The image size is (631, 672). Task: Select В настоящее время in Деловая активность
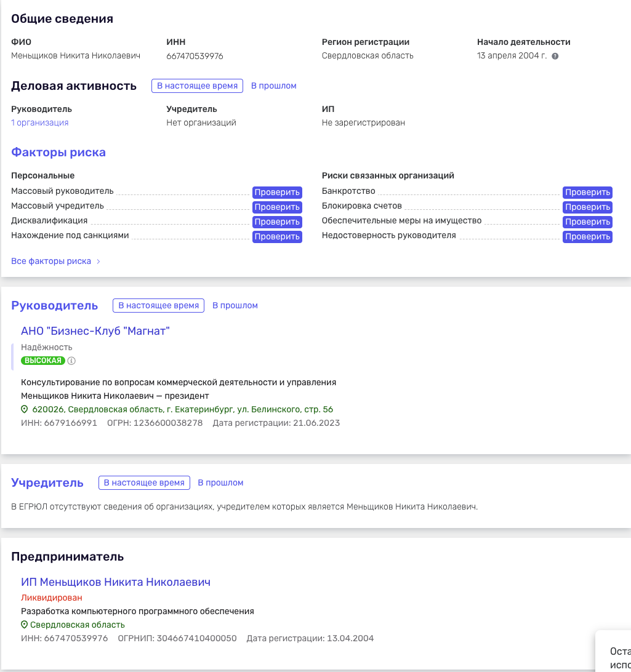pos(197,86)
